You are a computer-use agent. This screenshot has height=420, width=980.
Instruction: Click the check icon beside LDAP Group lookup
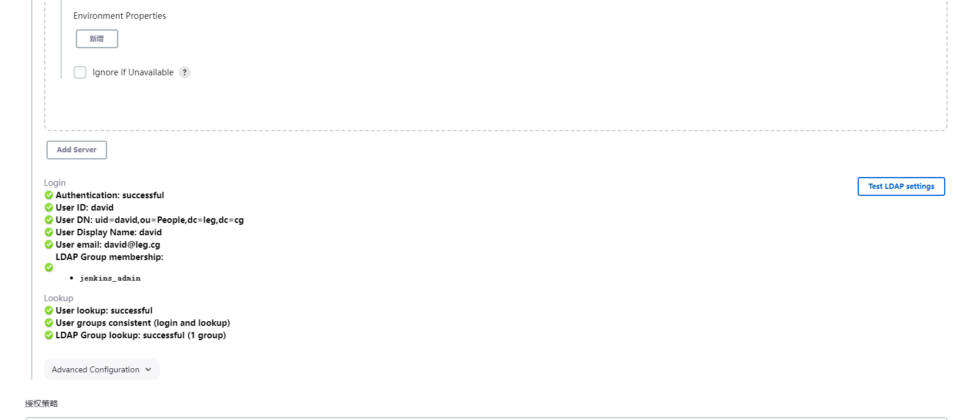(49, 335)
